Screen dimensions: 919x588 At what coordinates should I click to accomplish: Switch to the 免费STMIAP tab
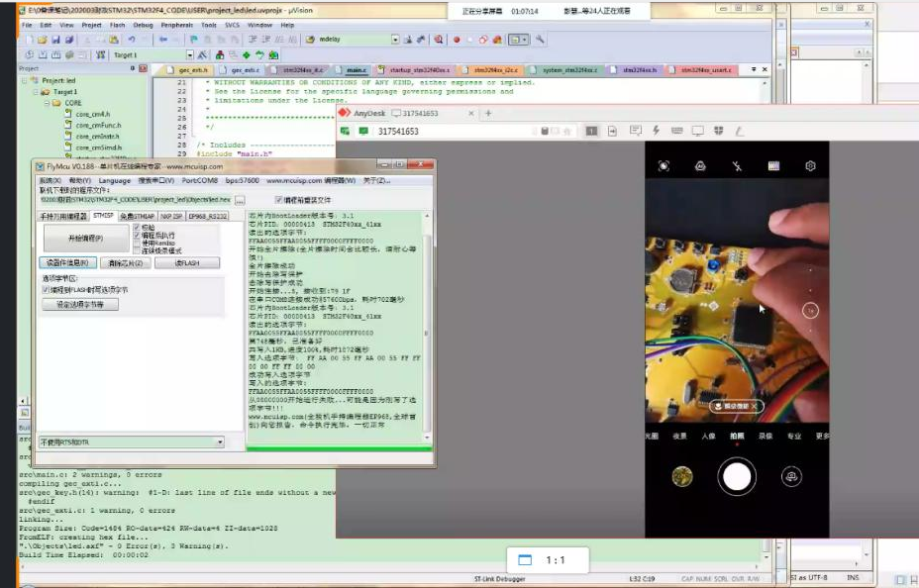click(137, 215)
